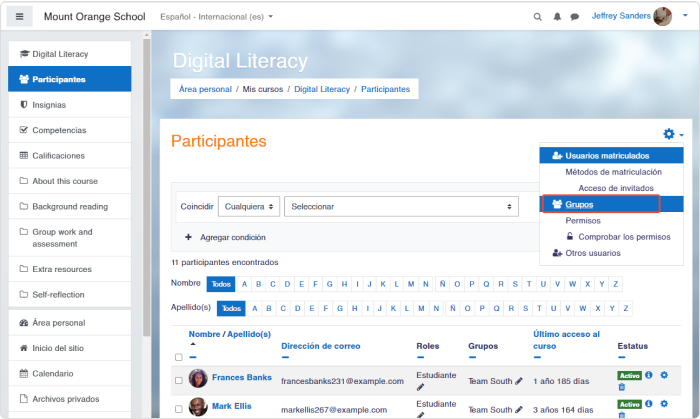Open the messages speech bubble icon

pos(575,17)
